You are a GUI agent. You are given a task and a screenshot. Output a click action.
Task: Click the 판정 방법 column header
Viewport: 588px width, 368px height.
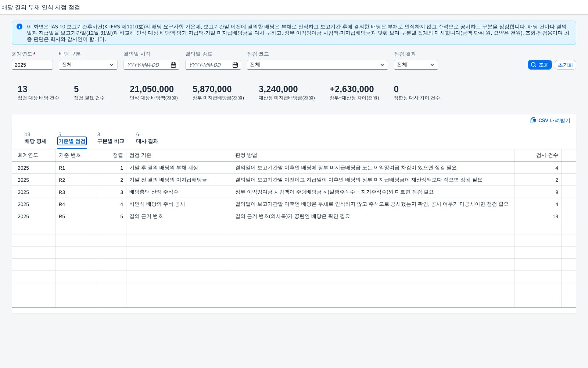click(373, 155)
